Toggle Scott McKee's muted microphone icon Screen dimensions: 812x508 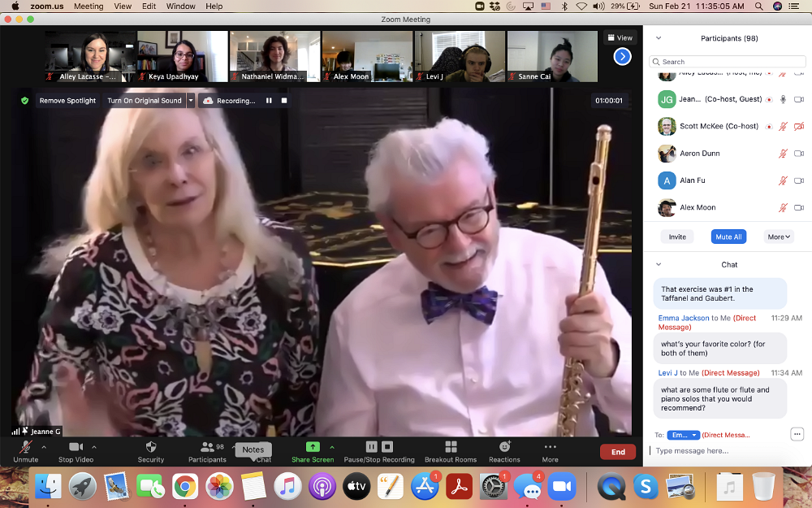click(x=783, y=126)
